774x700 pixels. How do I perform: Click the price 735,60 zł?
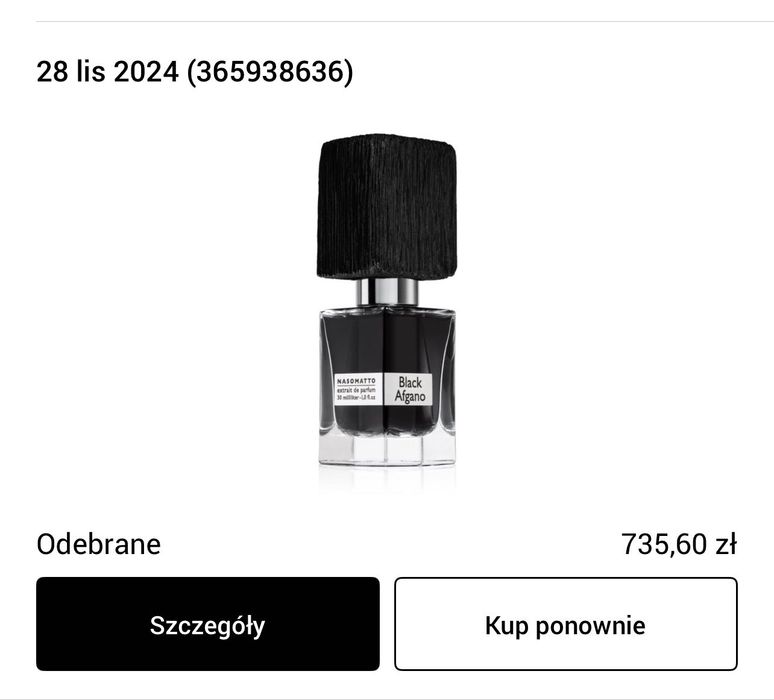tap(678, 544)
